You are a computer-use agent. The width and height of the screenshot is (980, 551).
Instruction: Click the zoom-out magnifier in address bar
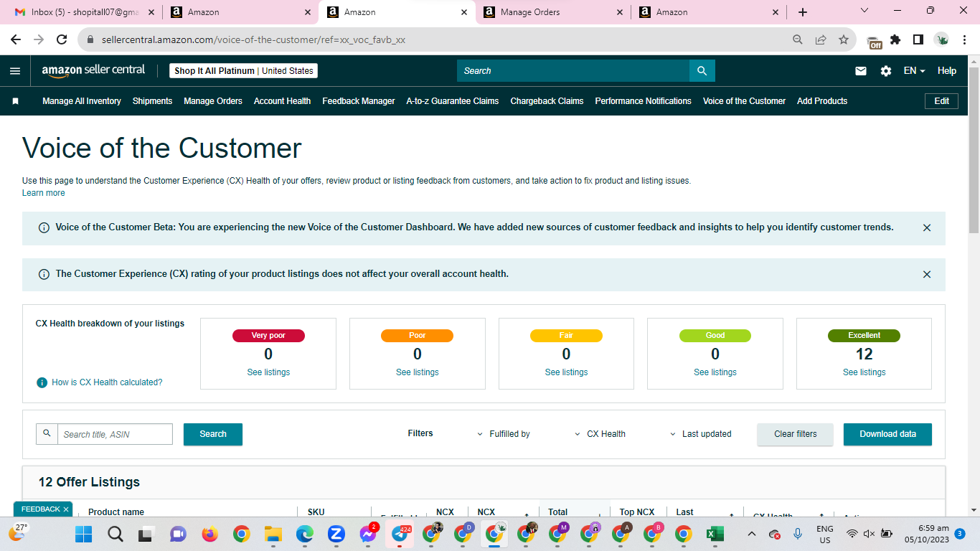[x=798, y=40]
